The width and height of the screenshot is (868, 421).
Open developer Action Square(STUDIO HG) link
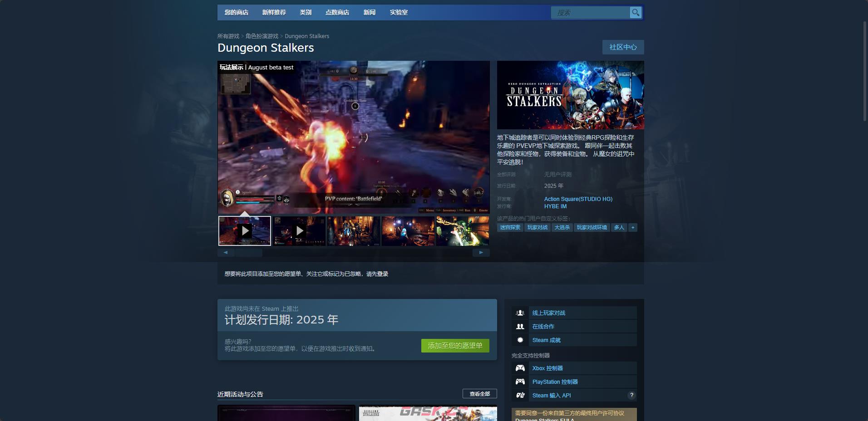(578, 199)
